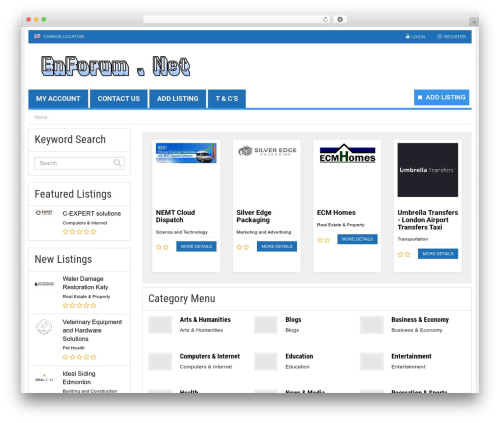Open the Education category
500x423 pixels.
pyautogui.click(x=299, y=356)
